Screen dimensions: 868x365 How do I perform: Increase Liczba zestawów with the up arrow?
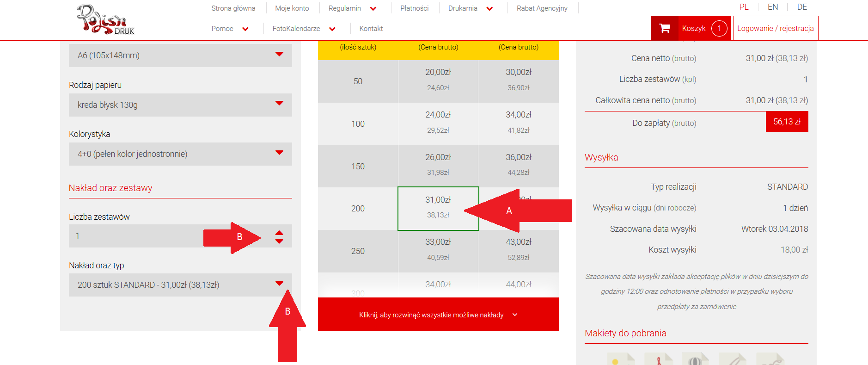279,233
